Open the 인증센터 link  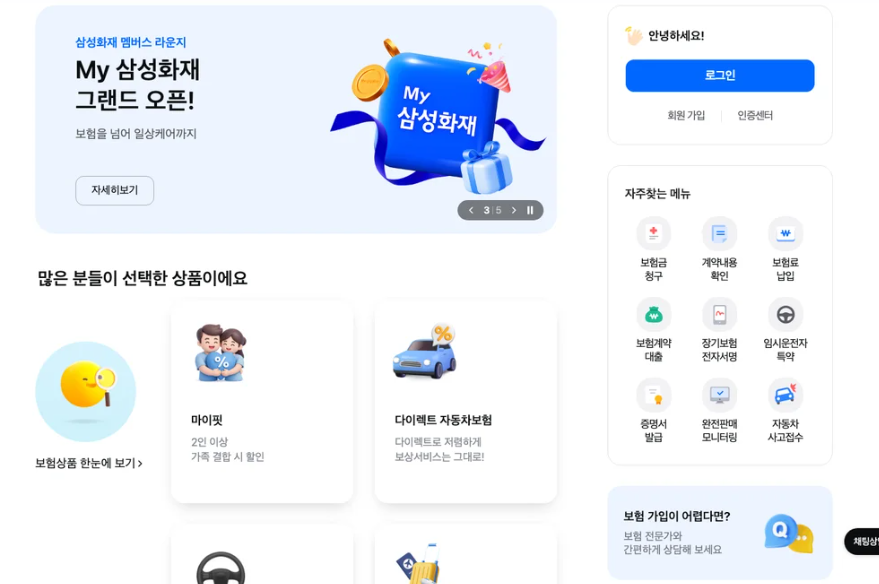[x=755, y=115]
